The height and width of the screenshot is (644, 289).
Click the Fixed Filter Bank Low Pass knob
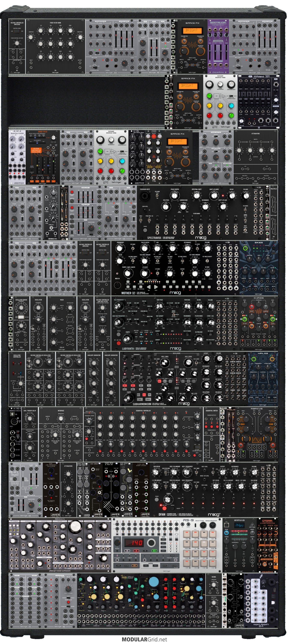pos(31,37)
